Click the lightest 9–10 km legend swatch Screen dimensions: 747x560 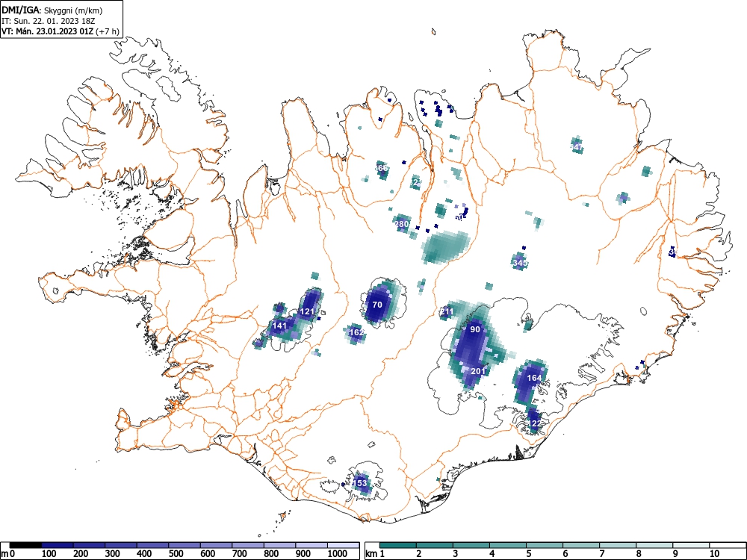tap(691, 545)
